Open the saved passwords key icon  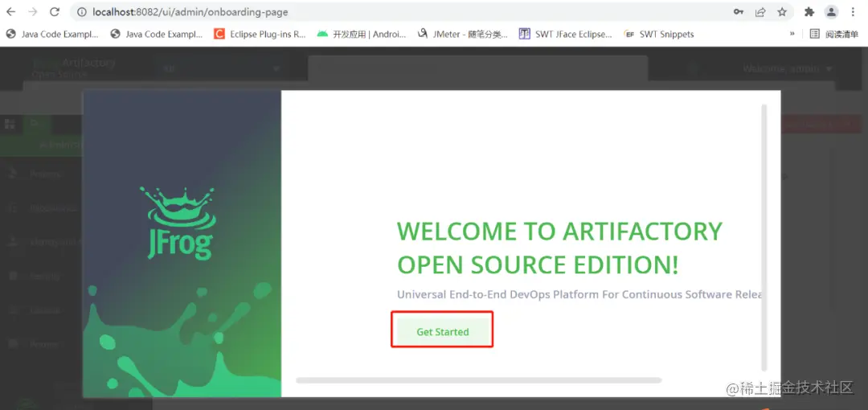click(739, 11)
